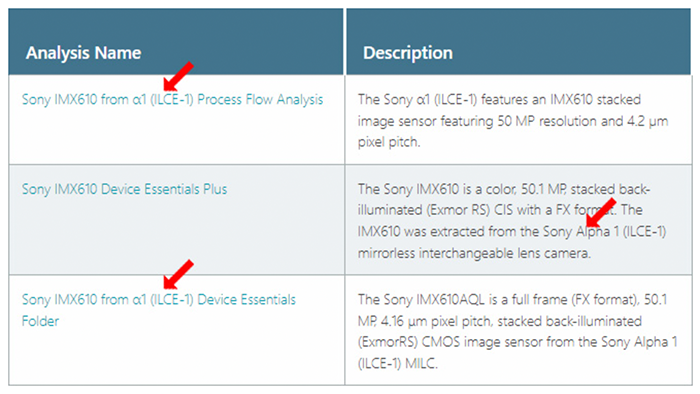
Task: Click 'The Sony IMX610 is a color' line
Action: pos(504,189)
